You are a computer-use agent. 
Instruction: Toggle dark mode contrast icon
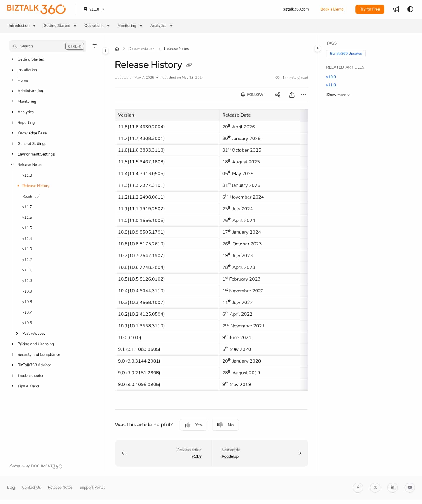410,9
